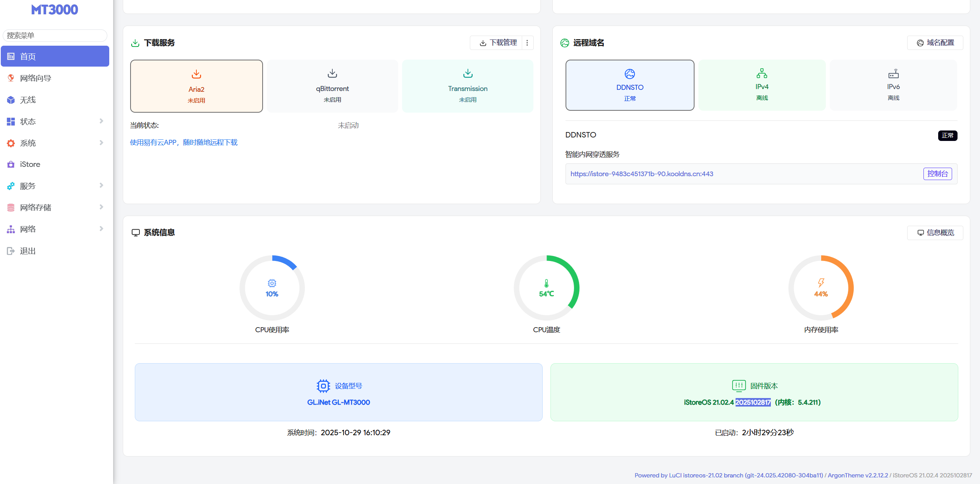Select the Transmission download service card
This screenshot has width=980, height=484.
(x=468, y=86)
